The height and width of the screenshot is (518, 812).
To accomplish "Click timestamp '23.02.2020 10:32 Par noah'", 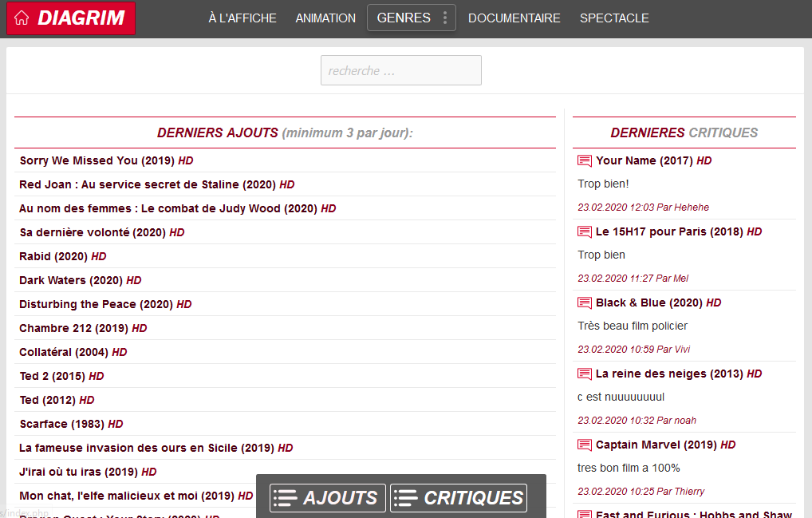I will 637,420.
